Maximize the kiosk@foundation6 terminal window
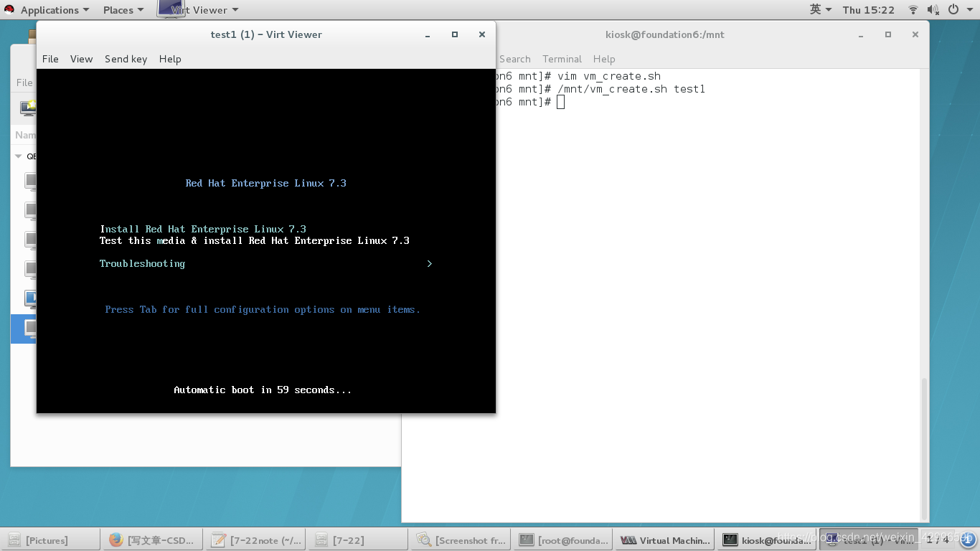 click(888, 34)
